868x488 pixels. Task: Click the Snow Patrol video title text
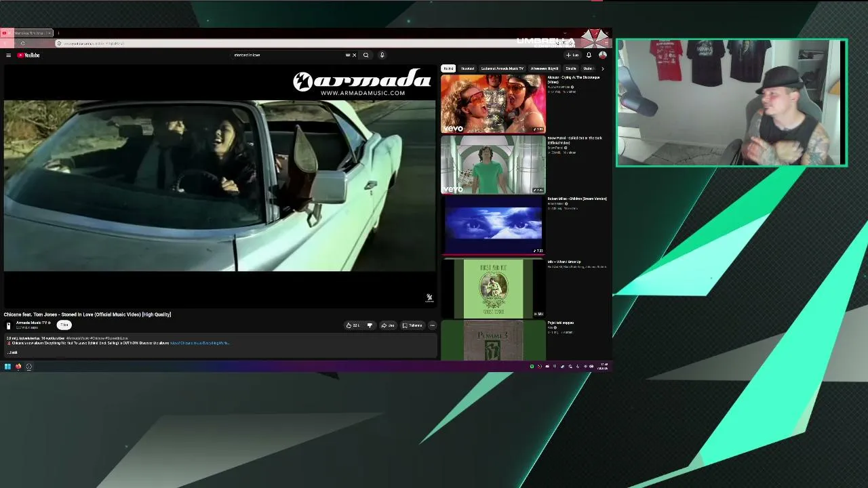pos(574,140)
